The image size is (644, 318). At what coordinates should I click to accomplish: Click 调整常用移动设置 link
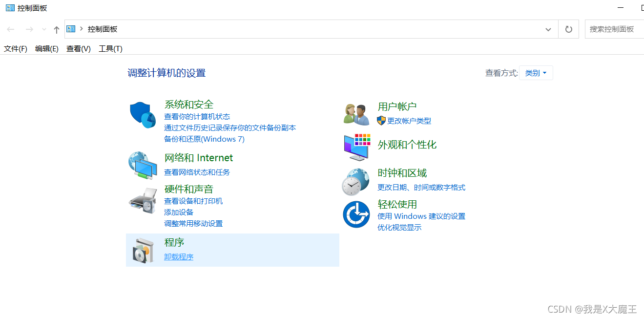point(193,223)
